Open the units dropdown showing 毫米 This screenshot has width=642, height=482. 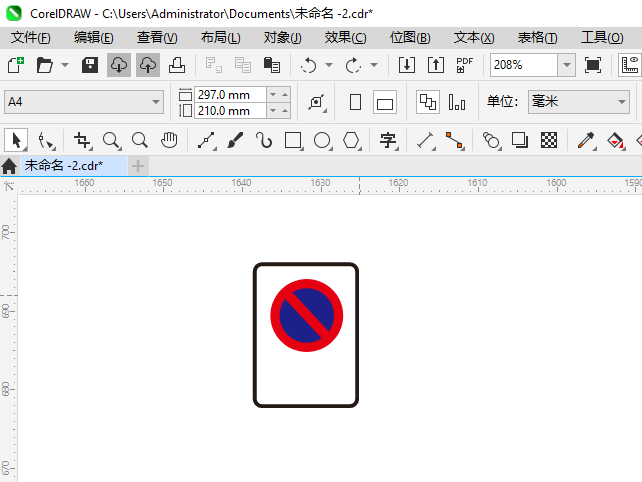click(x=579, y=102)
